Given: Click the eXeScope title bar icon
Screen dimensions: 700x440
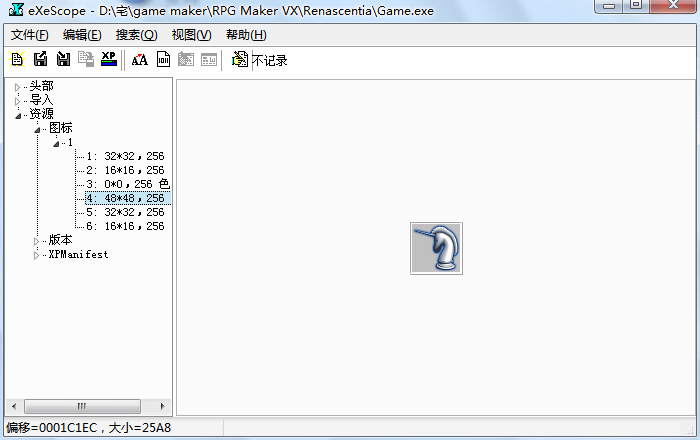Looking at the screenshot, I should pos(16,10).
